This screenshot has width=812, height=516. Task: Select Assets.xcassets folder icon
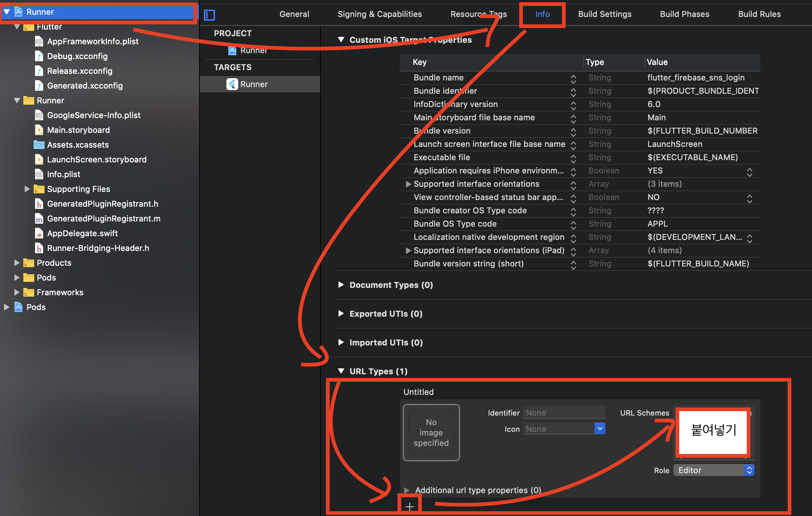tap(39, 145)
